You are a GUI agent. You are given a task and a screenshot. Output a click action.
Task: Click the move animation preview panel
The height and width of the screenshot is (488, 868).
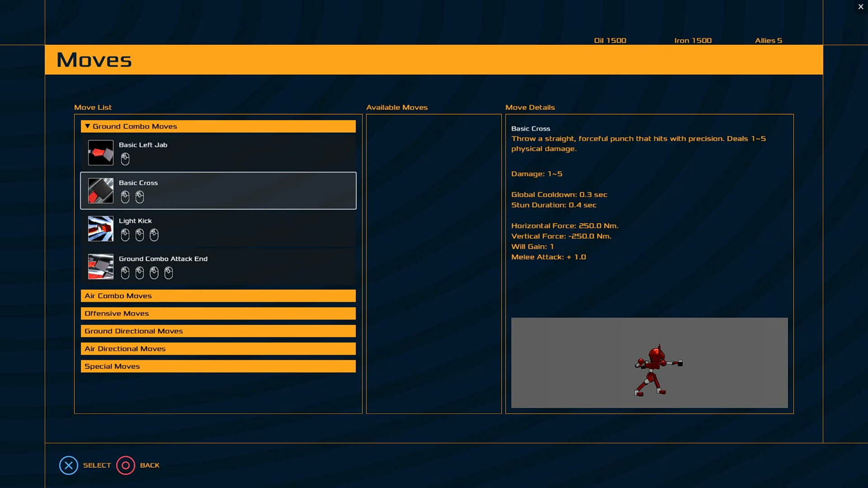(649, 362)
